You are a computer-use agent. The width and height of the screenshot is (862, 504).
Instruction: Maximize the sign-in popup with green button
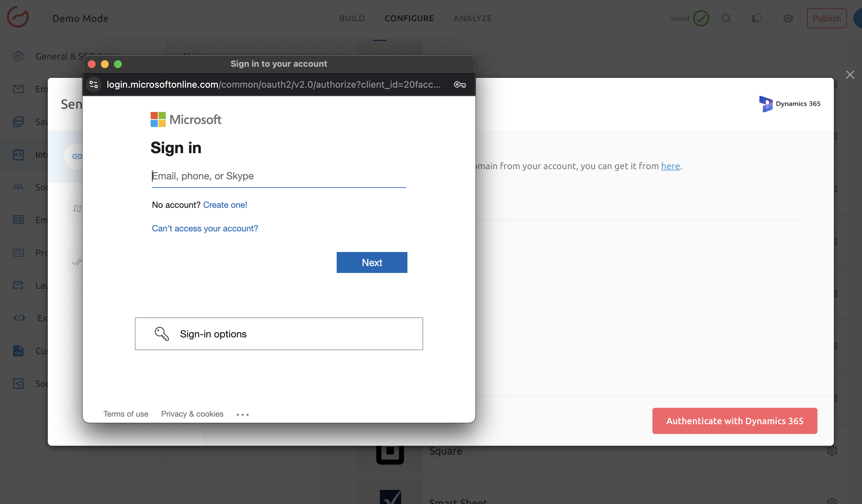pyautogui.click(x=118, y=64)
